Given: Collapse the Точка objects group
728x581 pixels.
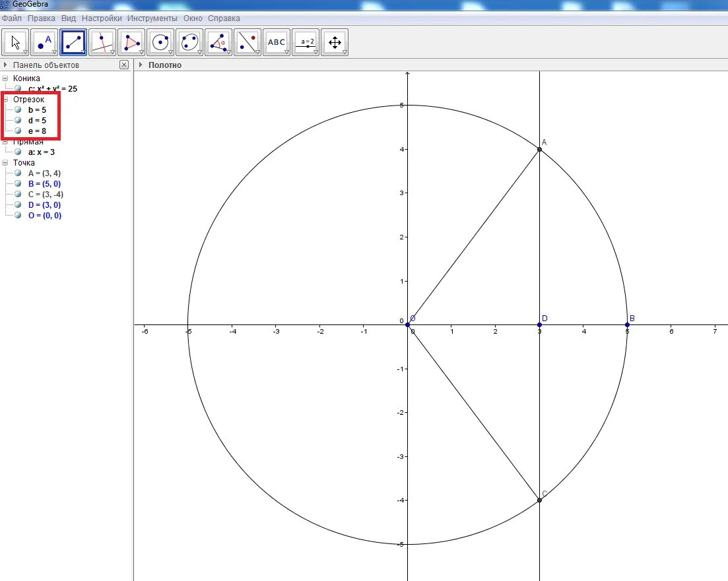Looking at the screenshot, I should pos(5,162).
